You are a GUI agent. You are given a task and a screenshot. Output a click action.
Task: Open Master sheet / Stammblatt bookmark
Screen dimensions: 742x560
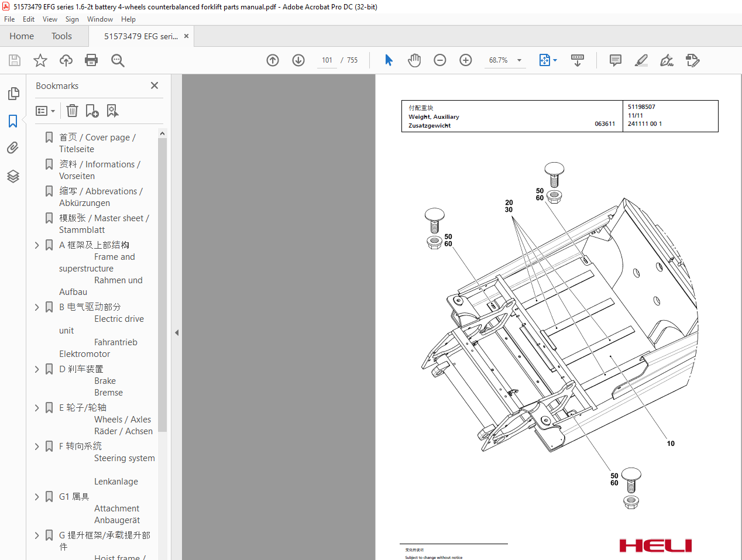pyautogui.click(x=104, y=224)
